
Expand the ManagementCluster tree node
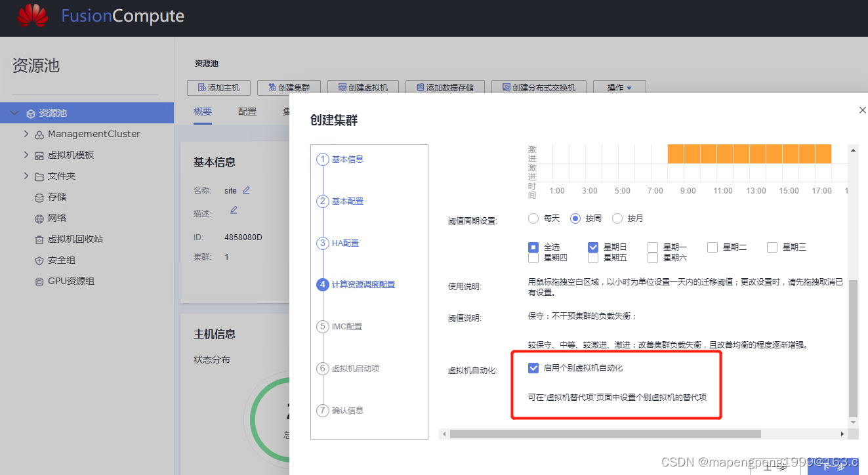pos(26,134)
